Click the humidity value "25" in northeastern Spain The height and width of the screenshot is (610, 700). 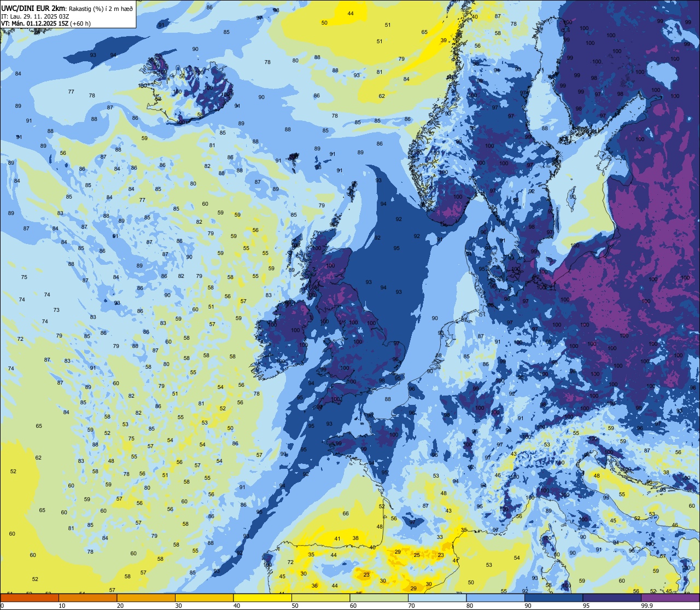point(417,555)
